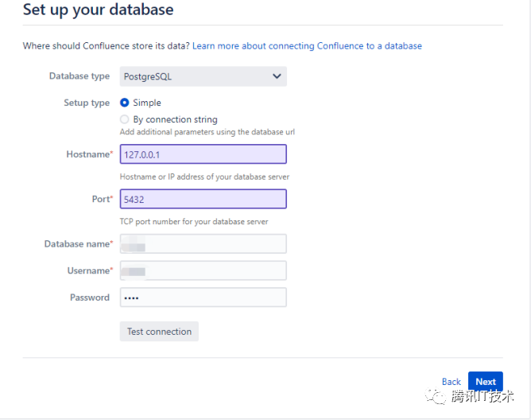Click the blue Next button
The image size is (531, 420).
tap(485, 382)
